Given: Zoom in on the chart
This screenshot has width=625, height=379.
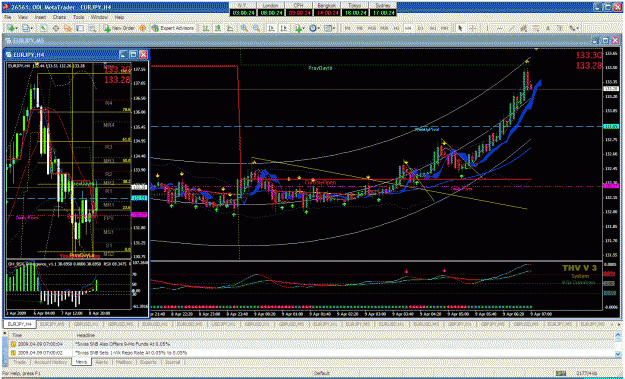Looking at the screenshot, I should coord(244,28).
